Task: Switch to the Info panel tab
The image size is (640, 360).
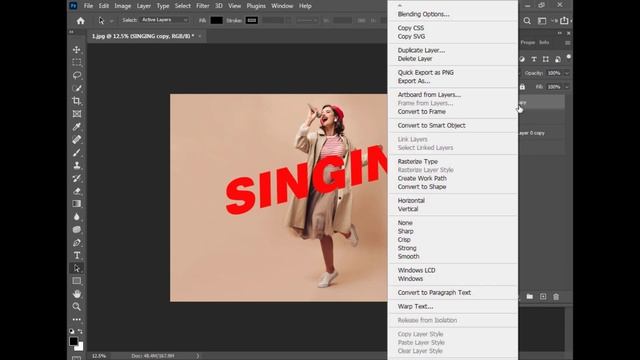Action: [544, 42]
